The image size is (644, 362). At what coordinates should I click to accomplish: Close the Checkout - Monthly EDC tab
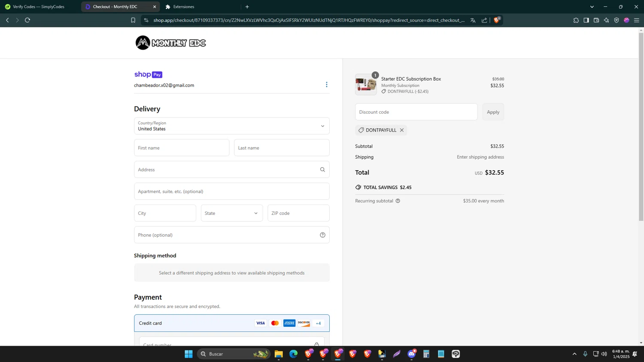(155, 7)
